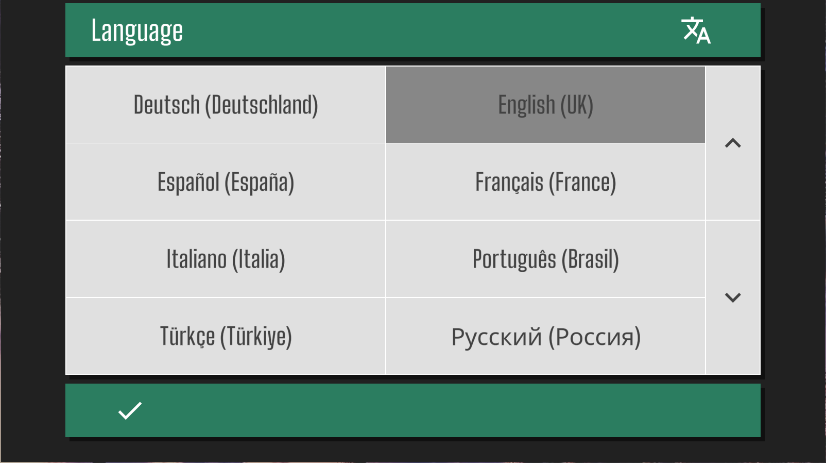Click the translate icon in the header
826x463 pixels.
click(695, 30)
